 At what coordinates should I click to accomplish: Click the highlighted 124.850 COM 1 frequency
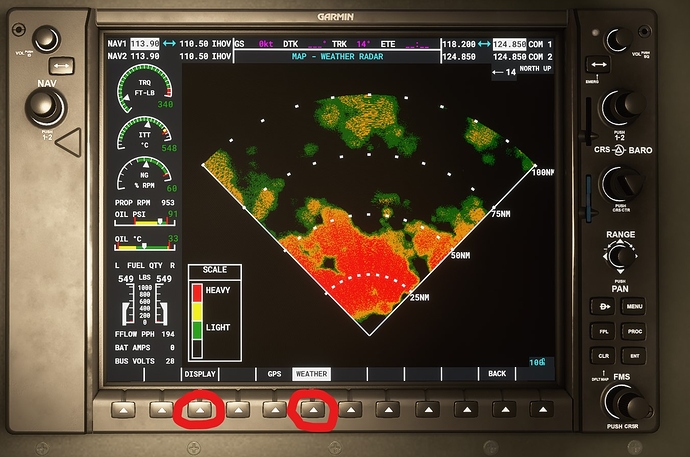point(509,44)
